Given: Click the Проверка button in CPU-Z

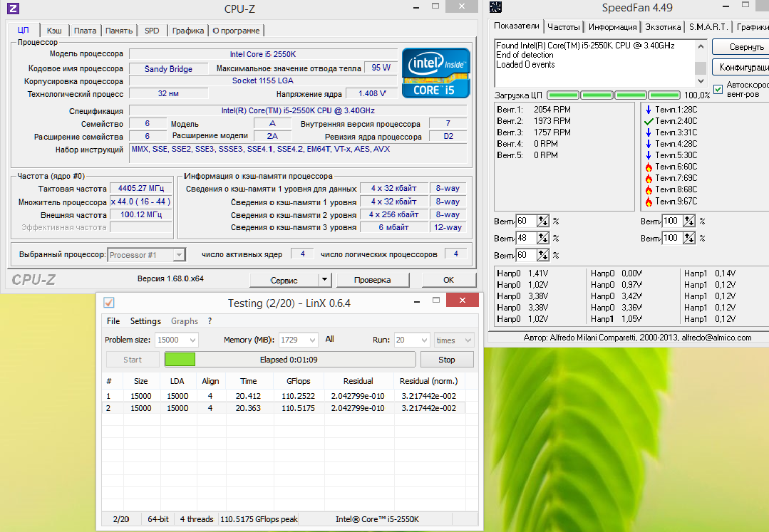Looking at the screenshot, I should [372, 280].
